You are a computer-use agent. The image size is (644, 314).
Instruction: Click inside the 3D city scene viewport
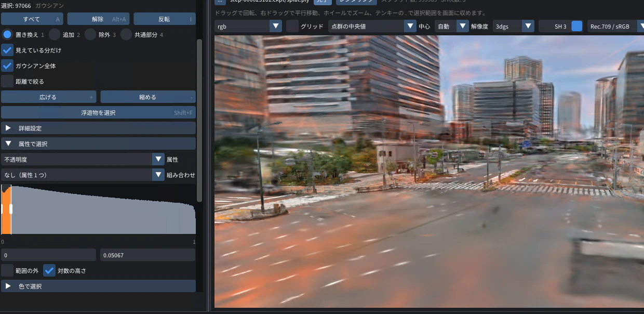[x=429, y=172]
